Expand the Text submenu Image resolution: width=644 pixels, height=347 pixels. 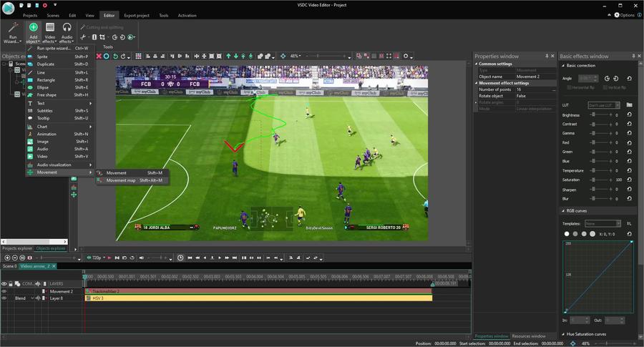60,104
